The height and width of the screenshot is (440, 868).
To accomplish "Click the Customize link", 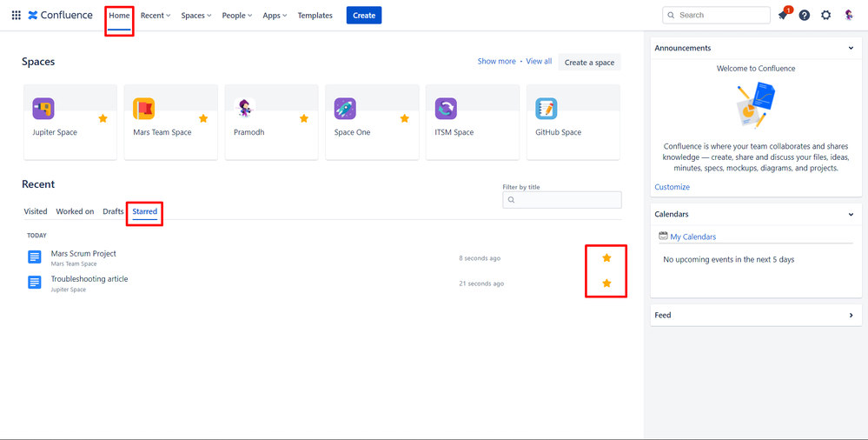I will tap(672, 187).
